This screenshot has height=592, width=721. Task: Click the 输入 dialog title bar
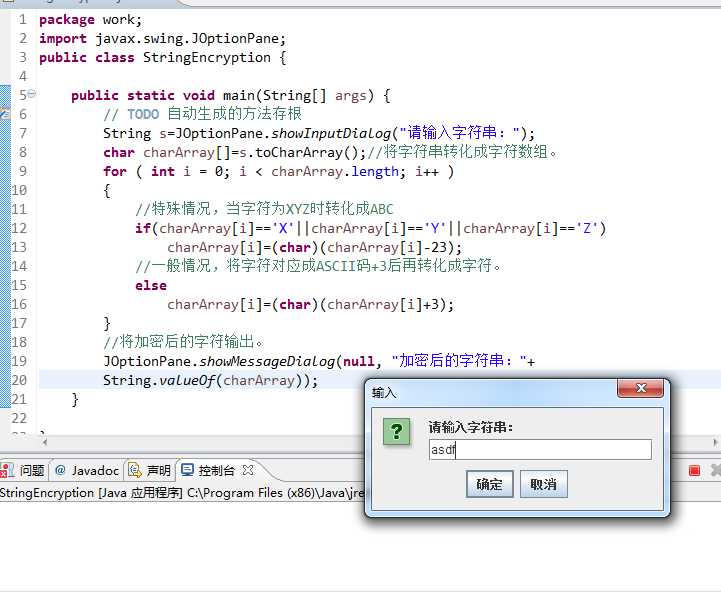pos(492,392)
